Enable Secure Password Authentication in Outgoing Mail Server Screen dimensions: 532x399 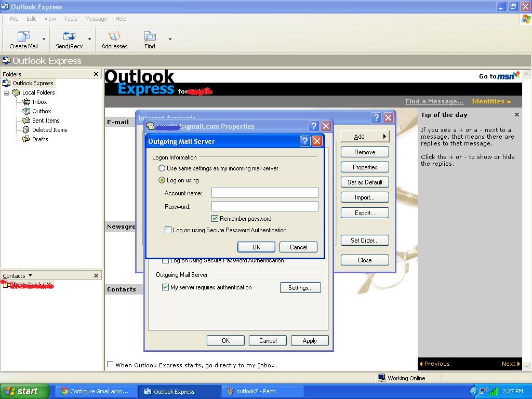(168, 230)
